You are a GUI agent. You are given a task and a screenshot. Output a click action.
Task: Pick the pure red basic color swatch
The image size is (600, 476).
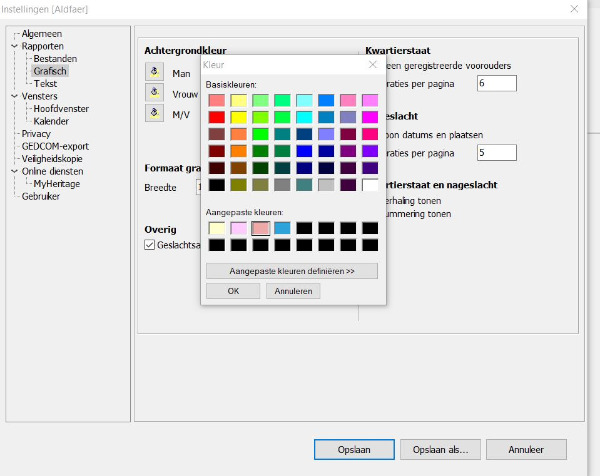coord(216,117)
